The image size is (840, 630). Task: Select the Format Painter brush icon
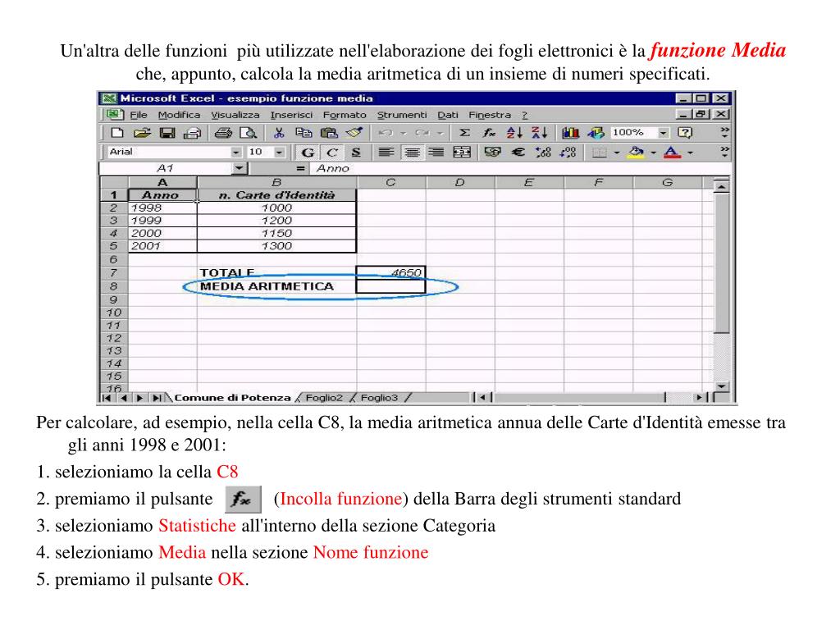coord(354,132)
